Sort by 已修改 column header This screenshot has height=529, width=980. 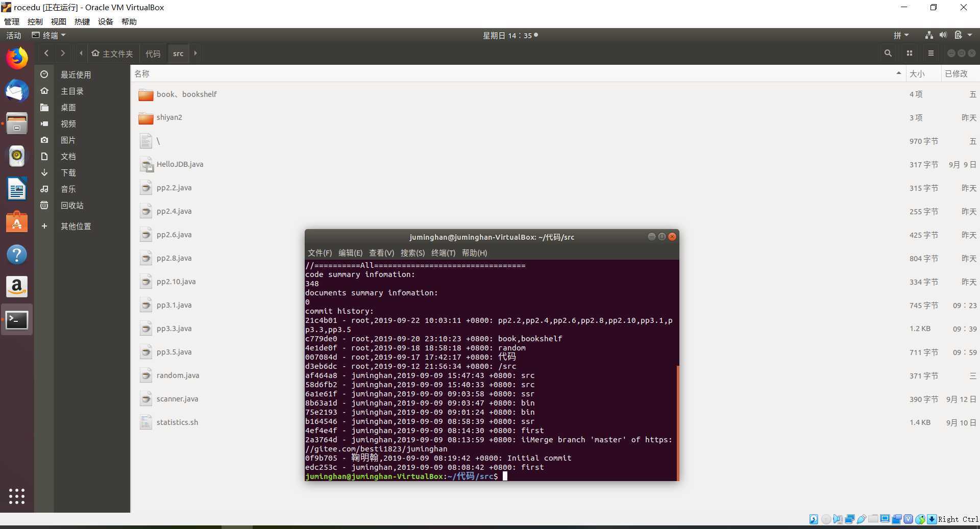960,73
